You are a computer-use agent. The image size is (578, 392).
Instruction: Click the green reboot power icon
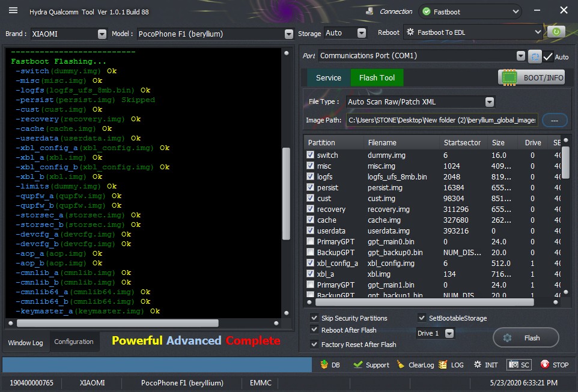556,32
